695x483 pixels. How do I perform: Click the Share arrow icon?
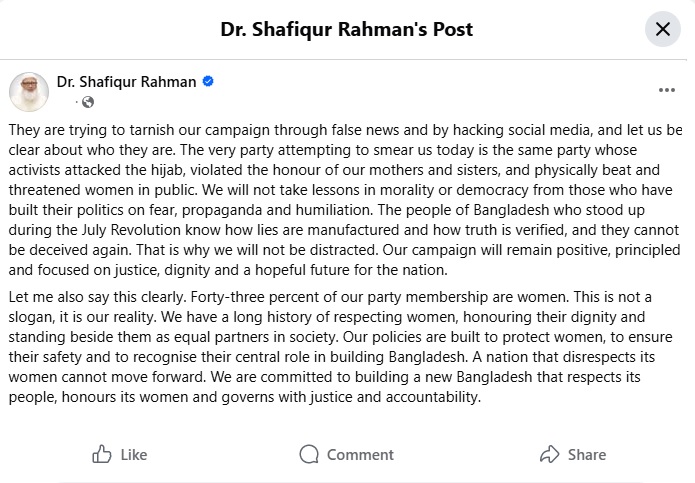549,454
